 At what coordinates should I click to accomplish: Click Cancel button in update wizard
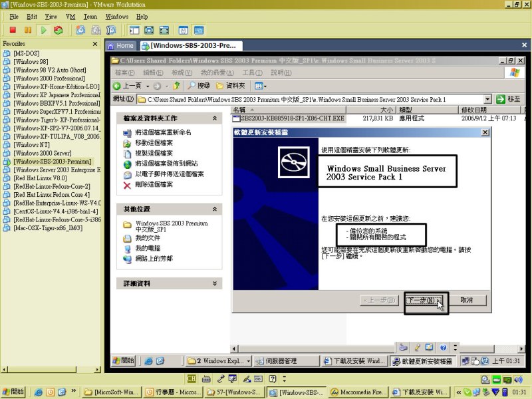tap(467, 301)
